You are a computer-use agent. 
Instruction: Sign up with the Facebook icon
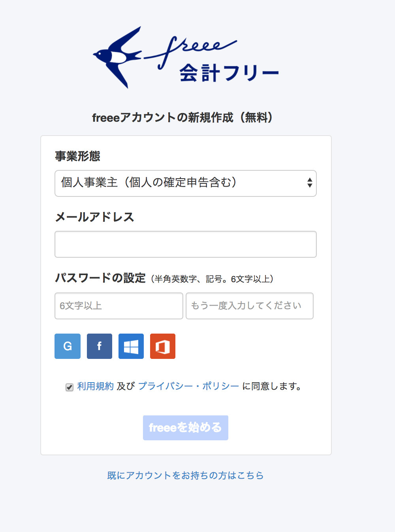click(x=100, y=346)
